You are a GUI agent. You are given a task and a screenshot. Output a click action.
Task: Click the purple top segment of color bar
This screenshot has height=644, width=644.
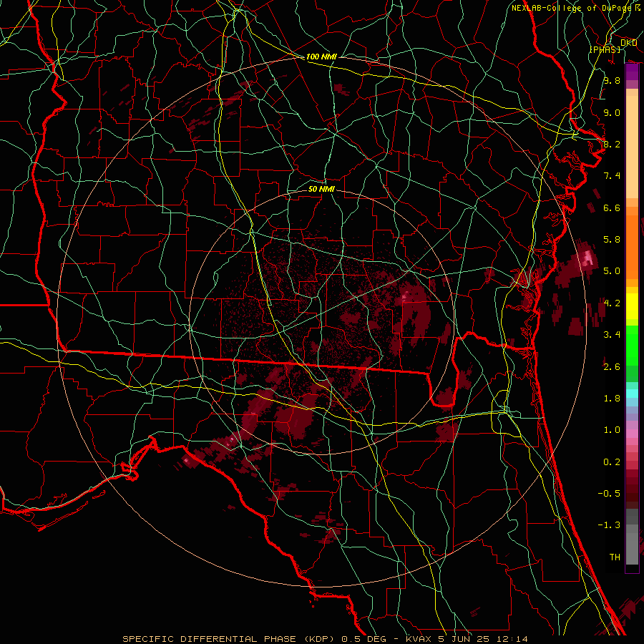tap(632, 72)
